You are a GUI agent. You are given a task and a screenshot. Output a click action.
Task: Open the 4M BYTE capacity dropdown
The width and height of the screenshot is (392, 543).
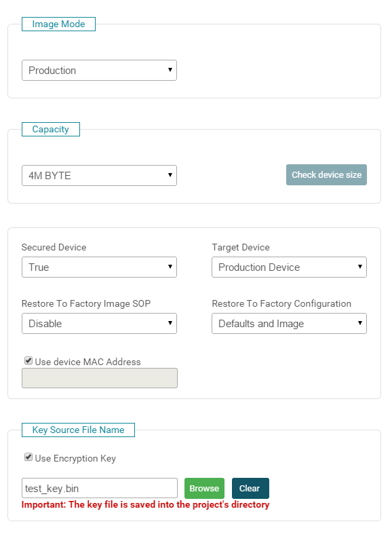[99, 176]
